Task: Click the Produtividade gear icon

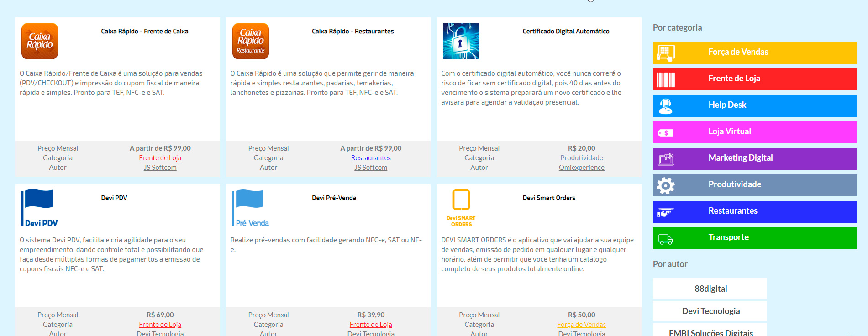Action: (666, 185)
